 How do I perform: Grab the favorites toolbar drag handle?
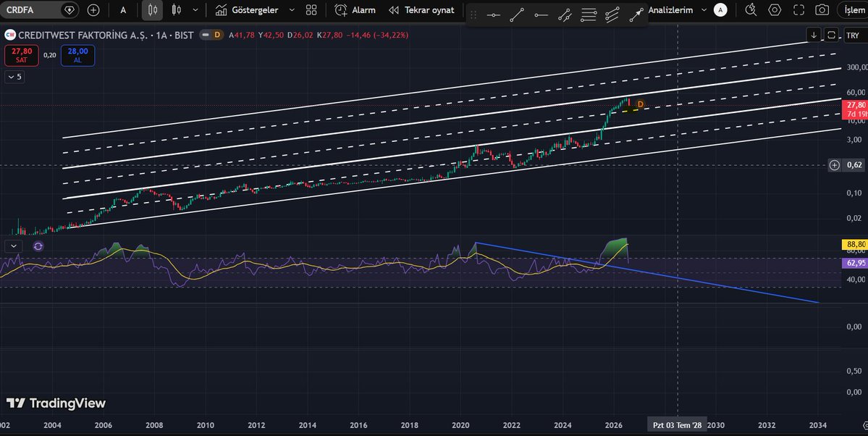[x=473, y=15]
